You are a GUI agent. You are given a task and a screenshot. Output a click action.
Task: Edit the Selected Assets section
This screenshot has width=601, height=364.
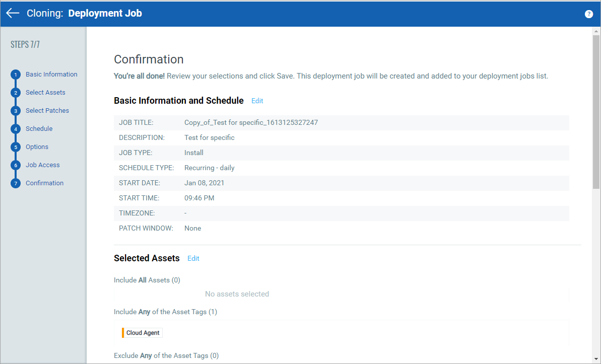tap(193, 259)
